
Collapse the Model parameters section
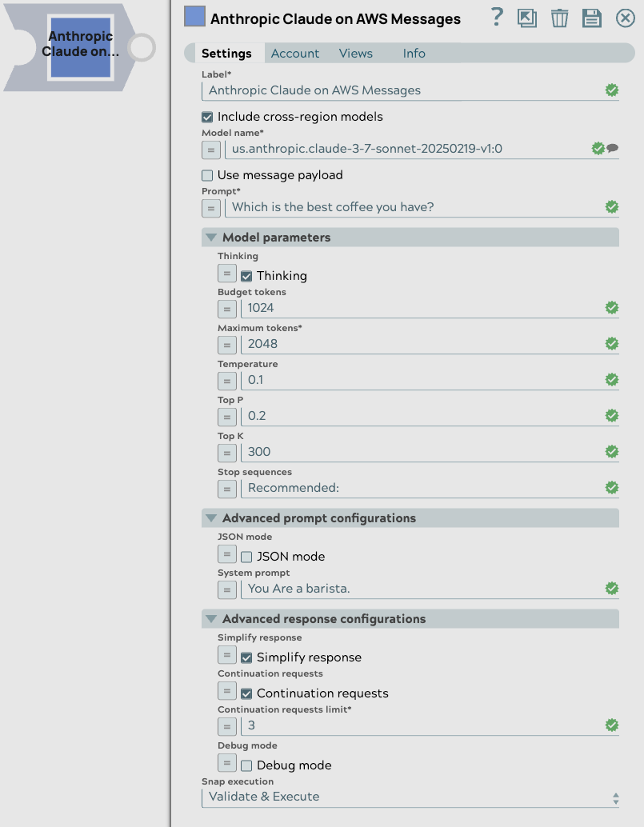pyautogui.click(x=210, y=237)
